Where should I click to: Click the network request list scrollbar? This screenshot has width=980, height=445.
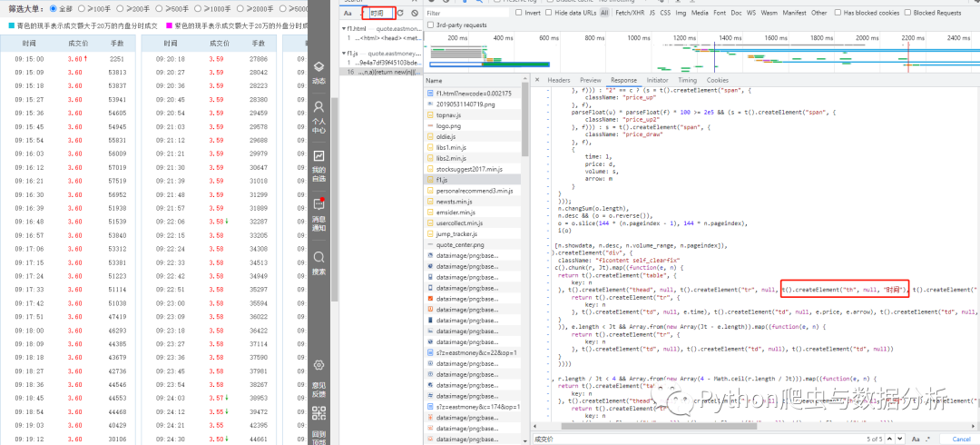pyautogui.click(x=525, y=122)
